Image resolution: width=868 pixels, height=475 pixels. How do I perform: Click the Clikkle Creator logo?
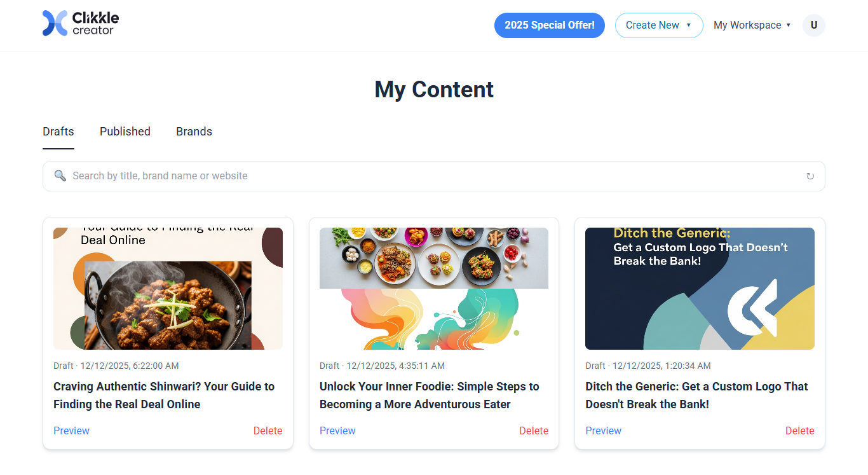81,24
